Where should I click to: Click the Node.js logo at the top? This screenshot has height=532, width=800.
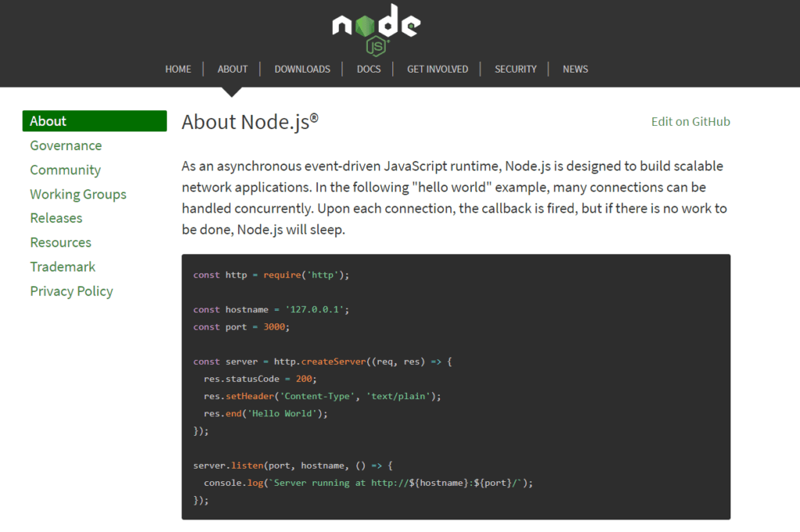click(376, 29)
